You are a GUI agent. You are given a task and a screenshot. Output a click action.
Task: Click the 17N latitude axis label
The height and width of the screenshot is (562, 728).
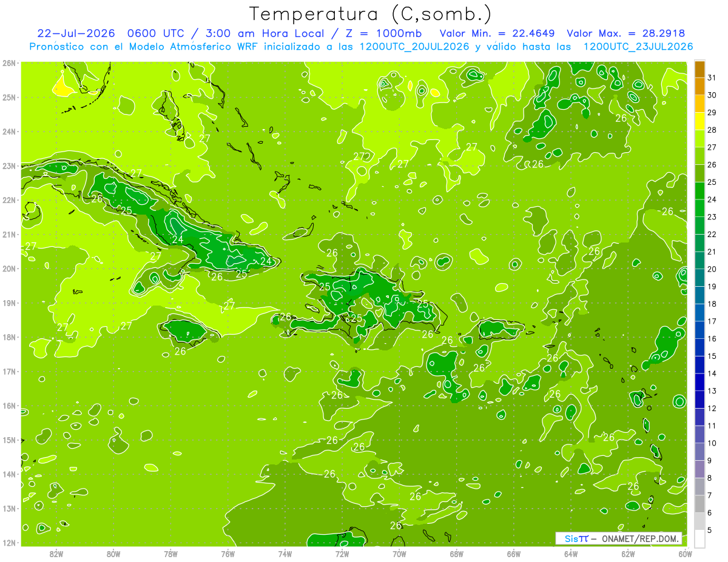coord(9,371)
